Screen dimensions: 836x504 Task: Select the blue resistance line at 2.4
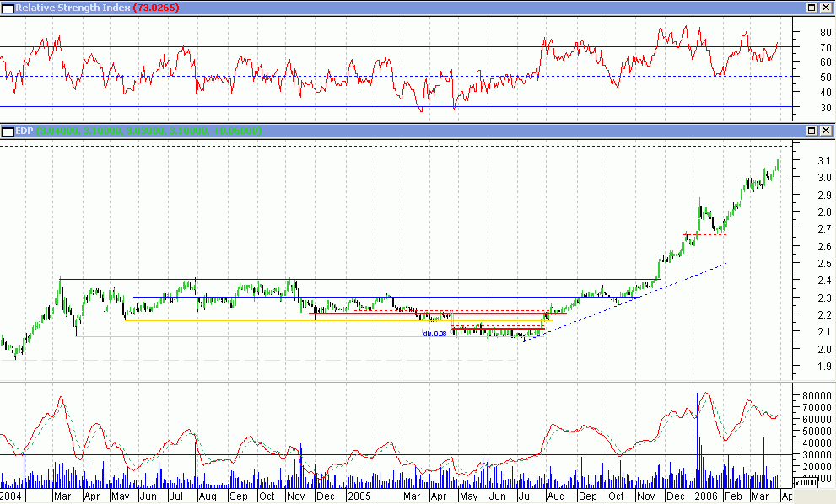pos(360,279)
